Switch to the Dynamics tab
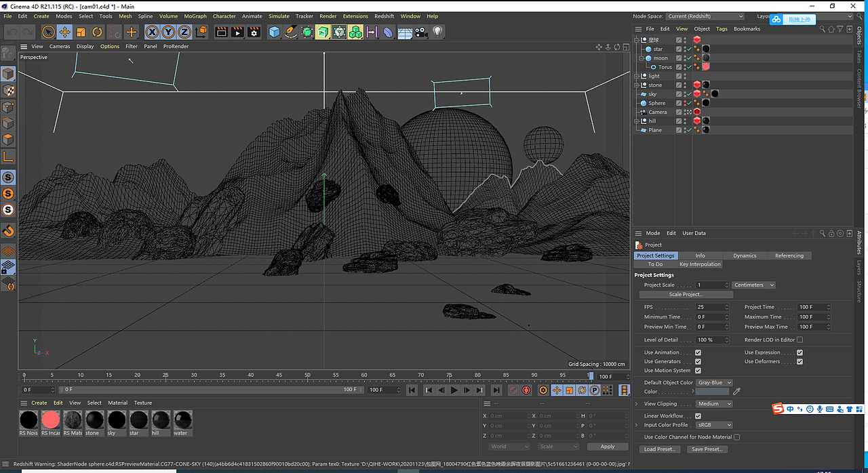 (745, 255)
